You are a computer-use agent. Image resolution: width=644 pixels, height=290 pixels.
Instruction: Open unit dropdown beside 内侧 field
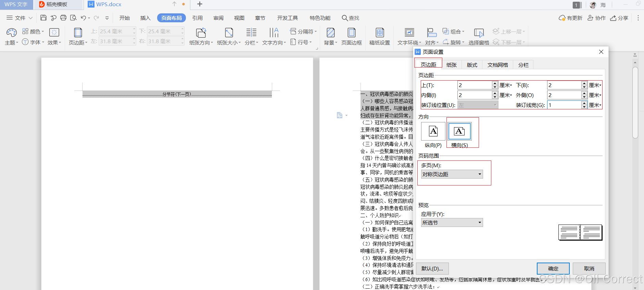tap(506, 95)
